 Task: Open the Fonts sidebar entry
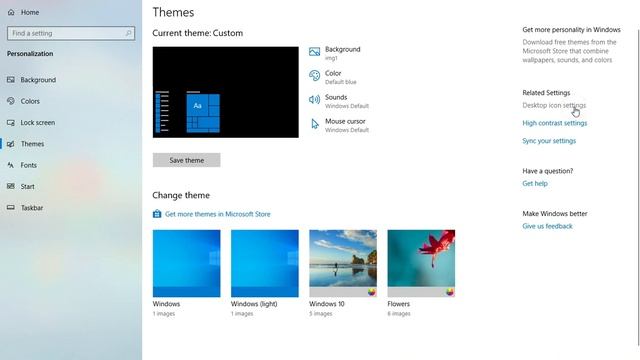click(29, 165)
